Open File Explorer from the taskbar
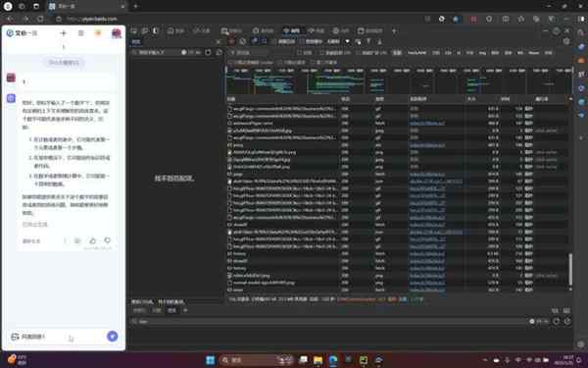Image resolution: width=588 pixels, height=368 pixels. (318, 360)
